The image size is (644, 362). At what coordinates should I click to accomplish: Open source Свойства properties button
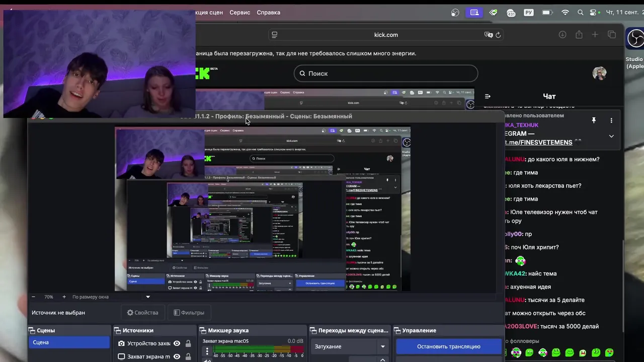(x=143, y=313)
